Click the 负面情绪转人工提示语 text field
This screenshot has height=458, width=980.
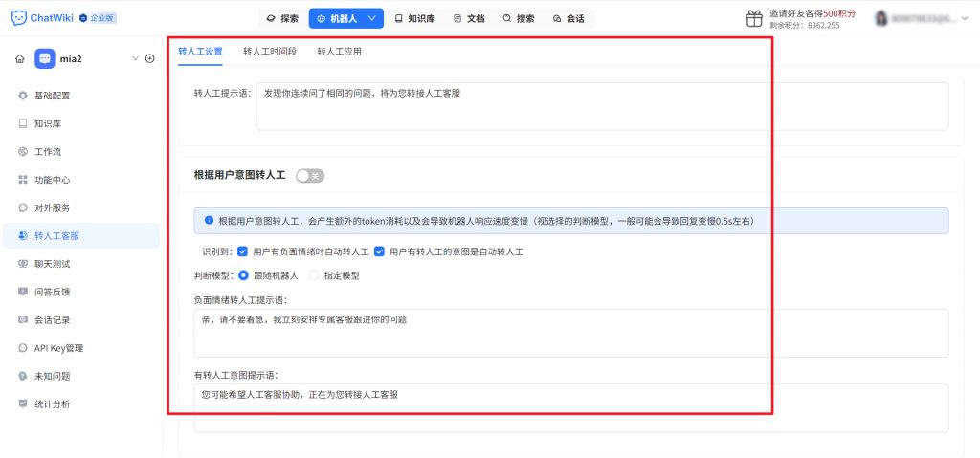coord(571,333)
